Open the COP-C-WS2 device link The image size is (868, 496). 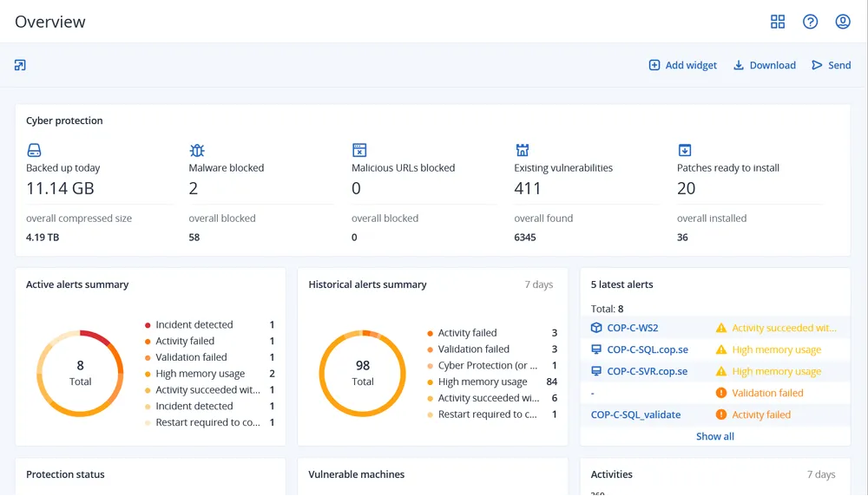632,328
